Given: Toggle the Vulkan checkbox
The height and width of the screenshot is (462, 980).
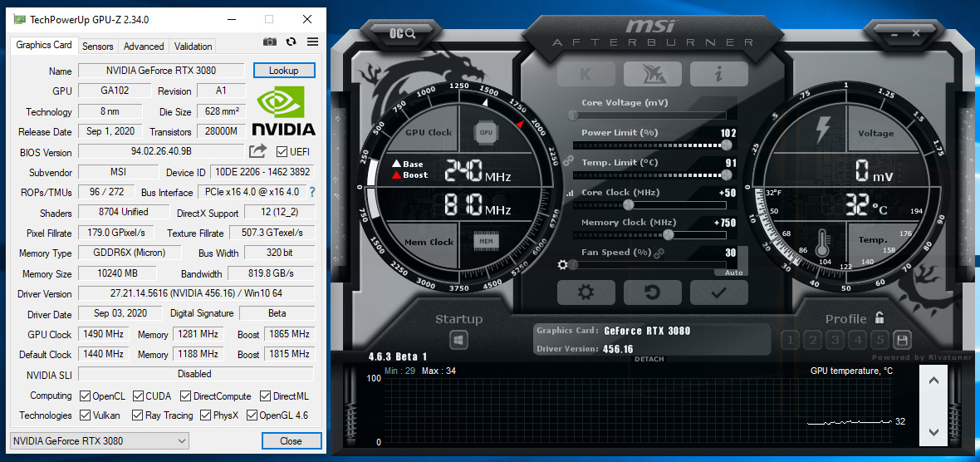Looking at the screenshot, I should (x=85, y=415).
